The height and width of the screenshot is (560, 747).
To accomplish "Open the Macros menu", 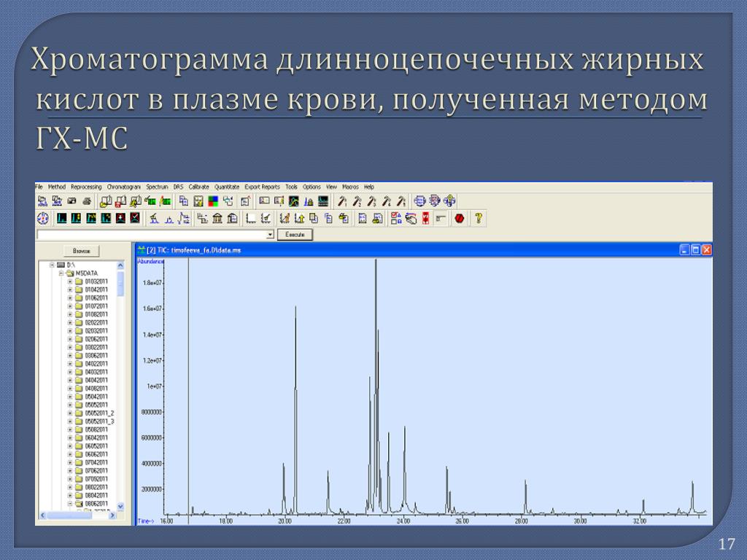I will (x=350, y=187).
